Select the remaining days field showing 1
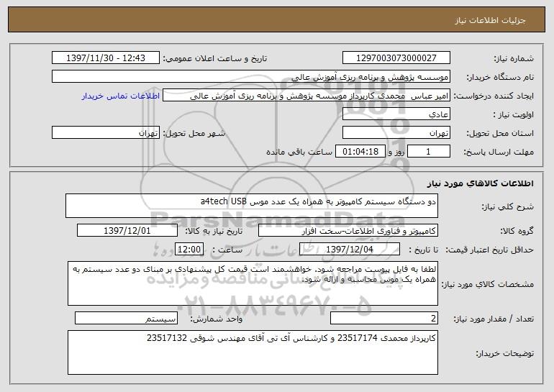Image resolution: width=554 pixels, height=392 pixels. point(429,151)
